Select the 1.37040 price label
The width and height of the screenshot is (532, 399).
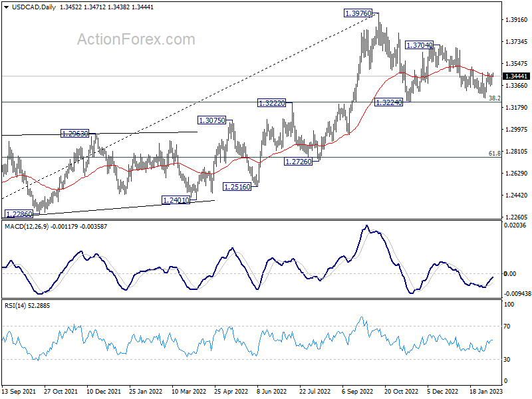pos(420,45)
